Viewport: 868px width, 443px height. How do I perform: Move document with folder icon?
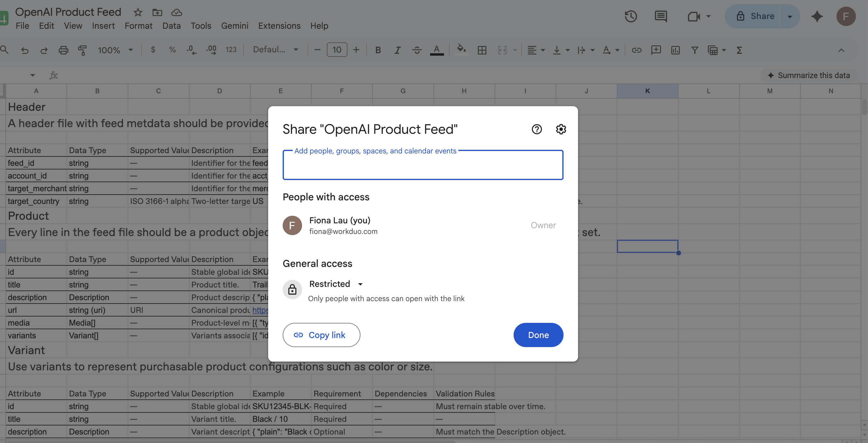coord(157,12)
